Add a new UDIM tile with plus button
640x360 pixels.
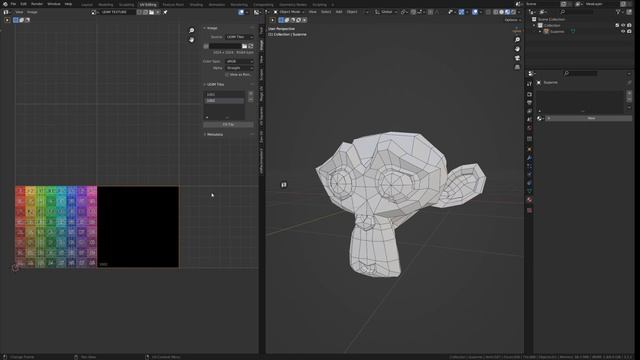click(x=251, y=93)
